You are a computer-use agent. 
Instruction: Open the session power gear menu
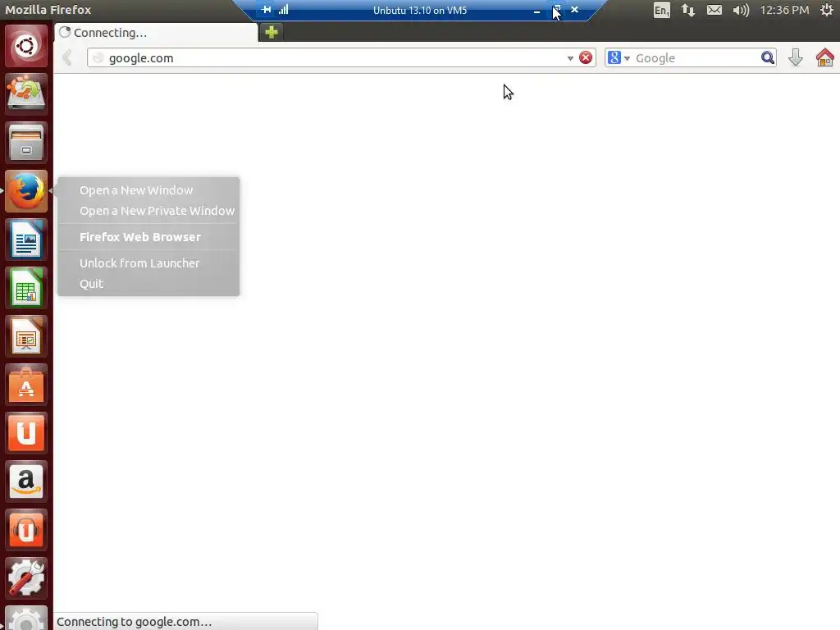(x=827, y=10)
